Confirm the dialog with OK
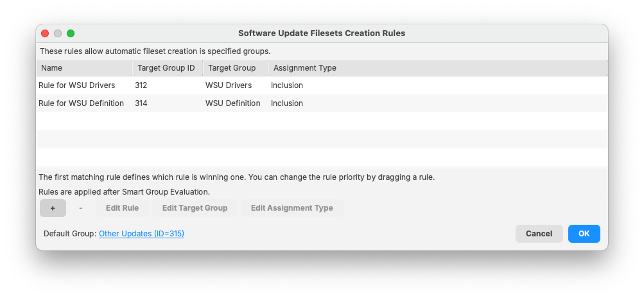This screenshot has width=644, height=298. [584, 234]
